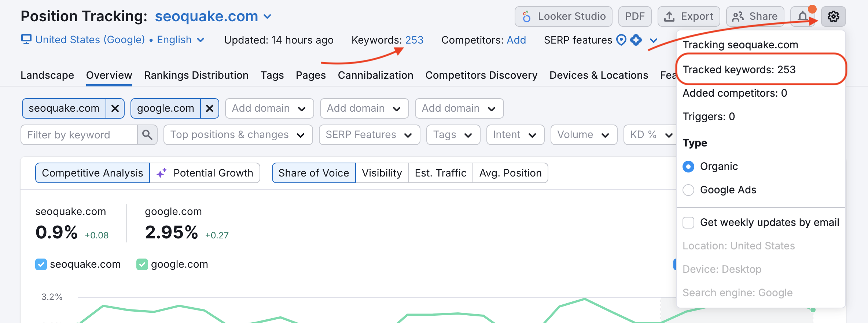Select the Google Ads radio button

(x=688, y=190)
